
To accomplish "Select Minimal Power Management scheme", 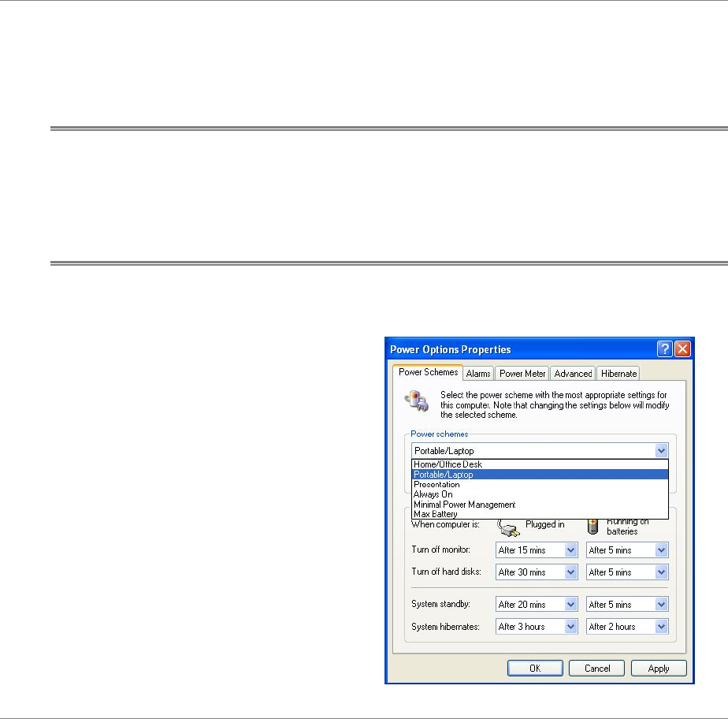I will coord(540,505).
